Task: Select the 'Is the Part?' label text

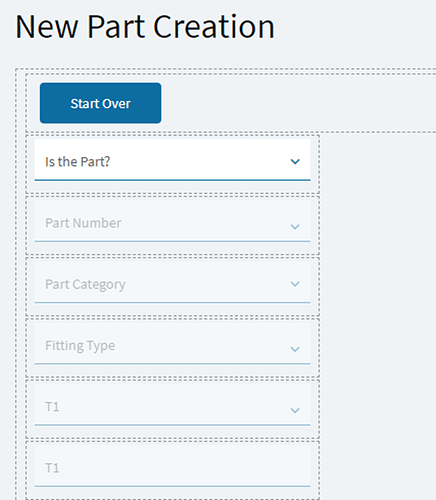Action: [78, 162]
